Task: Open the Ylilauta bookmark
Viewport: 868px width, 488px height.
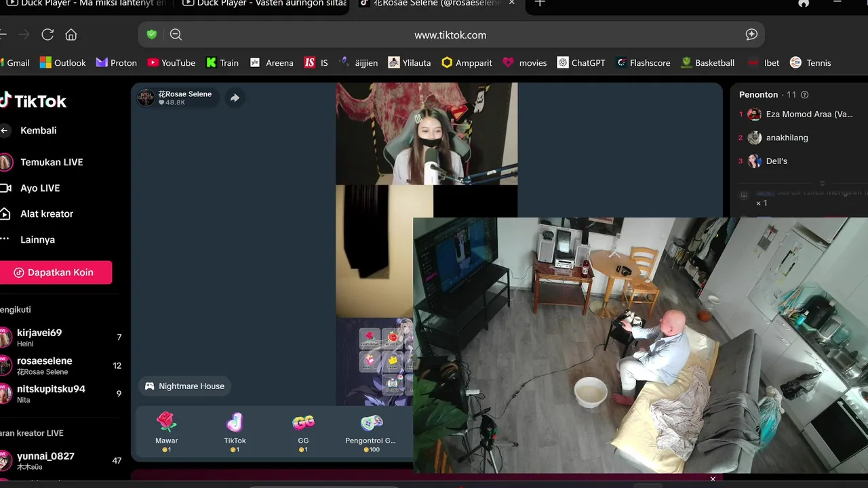Action: (410, 62)
